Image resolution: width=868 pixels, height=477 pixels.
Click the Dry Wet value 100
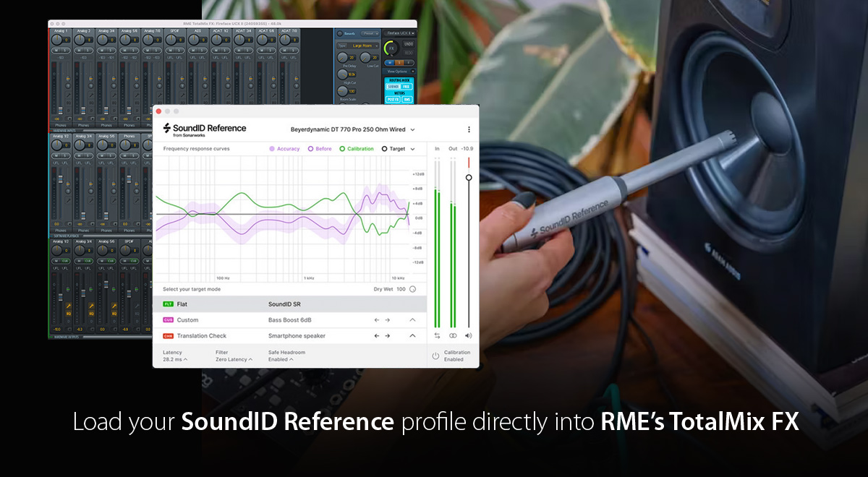[x=401, y=289]
